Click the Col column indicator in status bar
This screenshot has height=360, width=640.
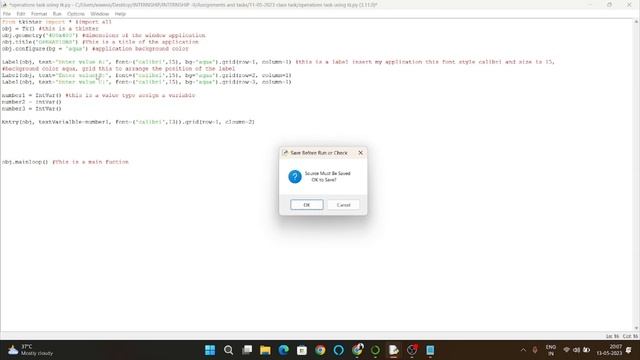(x=630, y=336)
